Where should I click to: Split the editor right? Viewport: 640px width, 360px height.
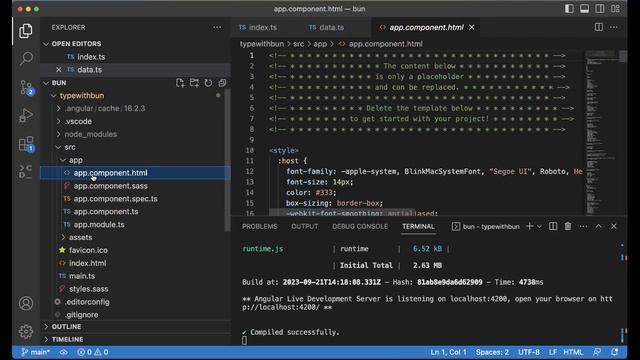599,27
